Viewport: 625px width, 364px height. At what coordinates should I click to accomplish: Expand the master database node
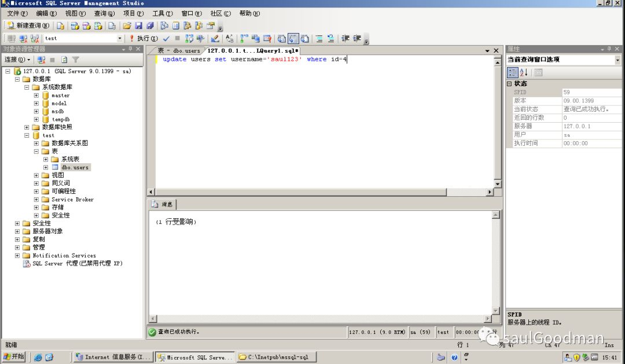pyautogui.click(x=36, y=95)
